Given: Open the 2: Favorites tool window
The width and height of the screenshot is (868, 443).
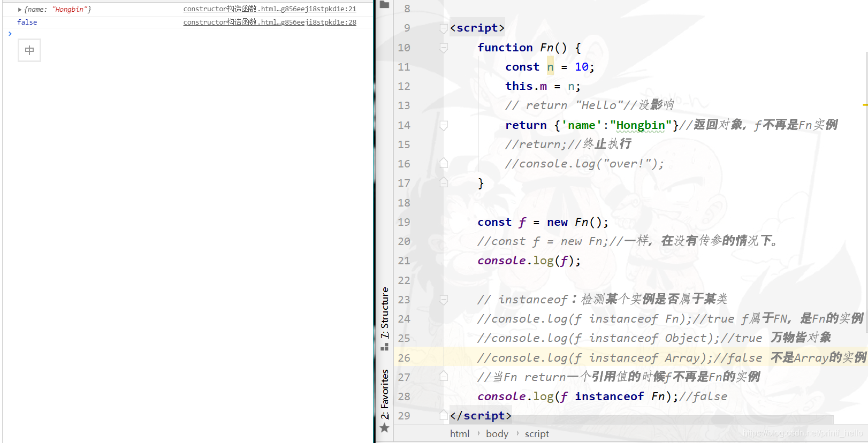Looking at the screenshot, I should coord(384,394).
